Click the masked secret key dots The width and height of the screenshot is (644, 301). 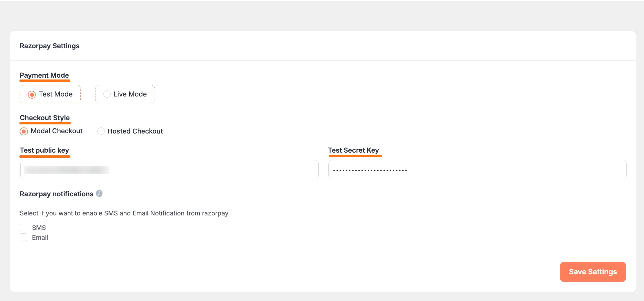(370, 169)
